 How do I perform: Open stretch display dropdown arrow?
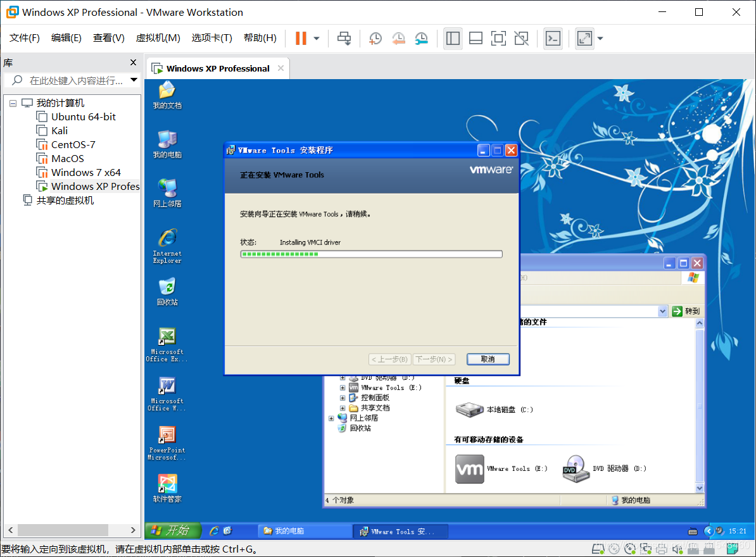tap(600, 38)
